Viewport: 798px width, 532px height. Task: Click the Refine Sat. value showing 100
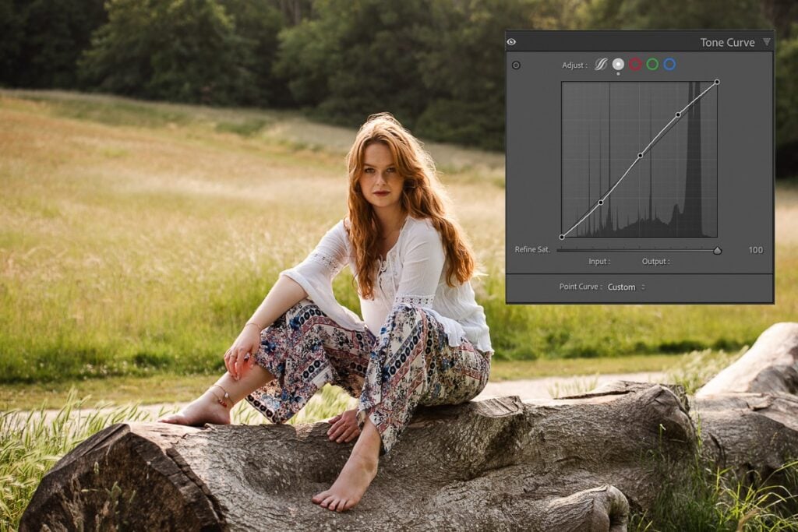pyautogui.click(x=756, y=250)
